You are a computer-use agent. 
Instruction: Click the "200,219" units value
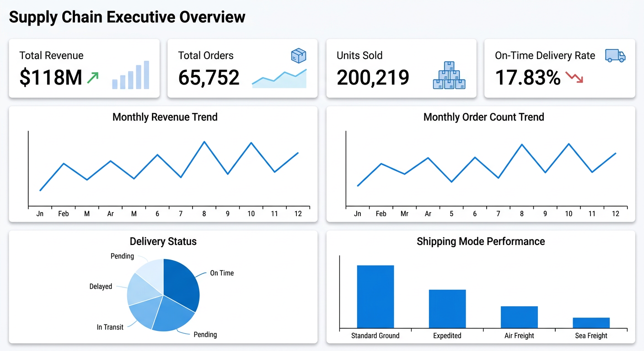point(373,78)
